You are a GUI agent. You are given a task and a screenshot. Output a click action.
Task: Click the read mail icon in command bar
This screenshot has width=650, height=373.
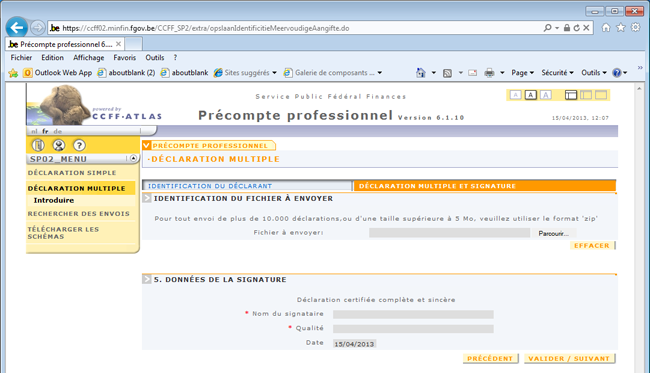(x=473, y=73)
